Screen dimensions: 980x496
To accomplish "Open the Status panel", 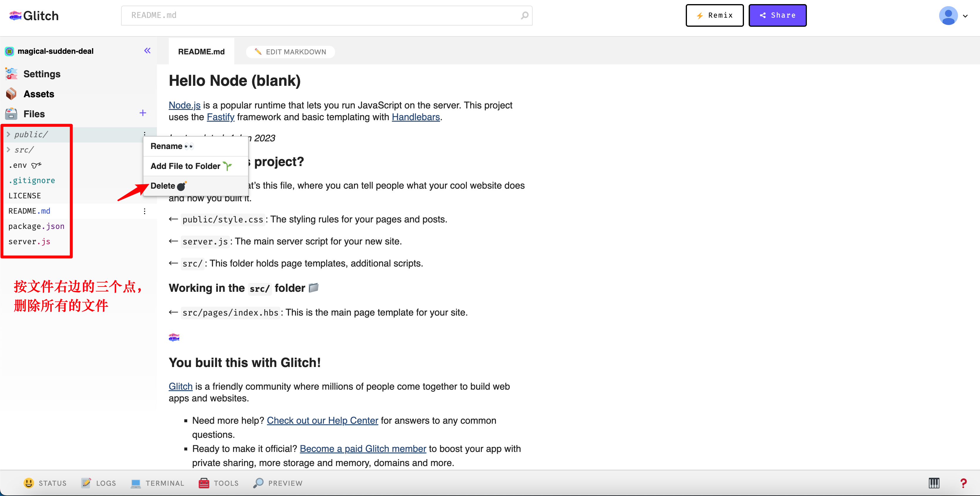I will 45,483.
